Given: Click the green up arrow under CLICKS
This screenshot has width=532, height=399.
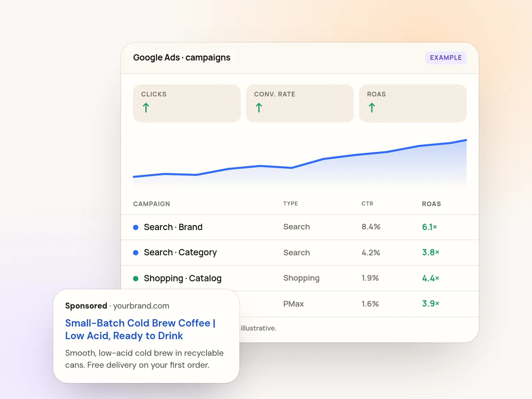Looking at the screenshot, I should [146, 107].
